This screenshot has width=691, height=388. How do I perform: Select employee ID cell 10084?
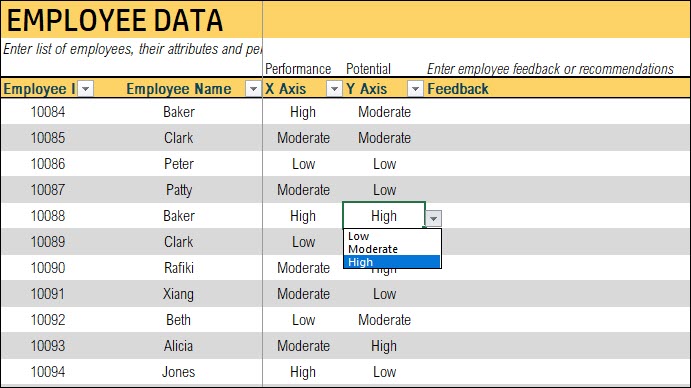[x=48, y=112]
